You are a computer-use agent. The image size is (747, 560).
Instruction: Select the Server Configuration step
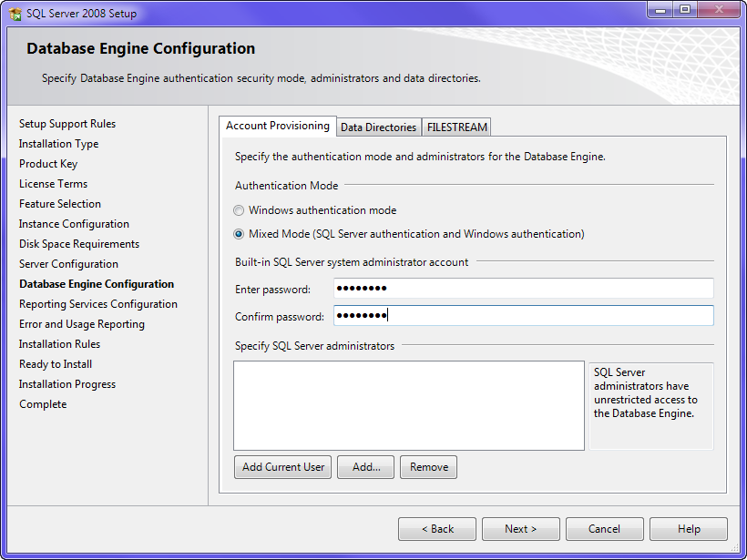(68, 264)
